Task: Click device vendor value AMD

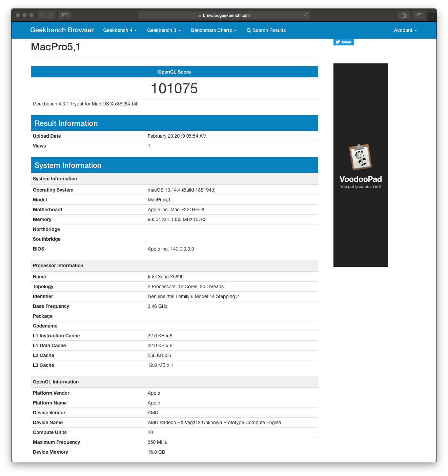Action: pos(153,413)
